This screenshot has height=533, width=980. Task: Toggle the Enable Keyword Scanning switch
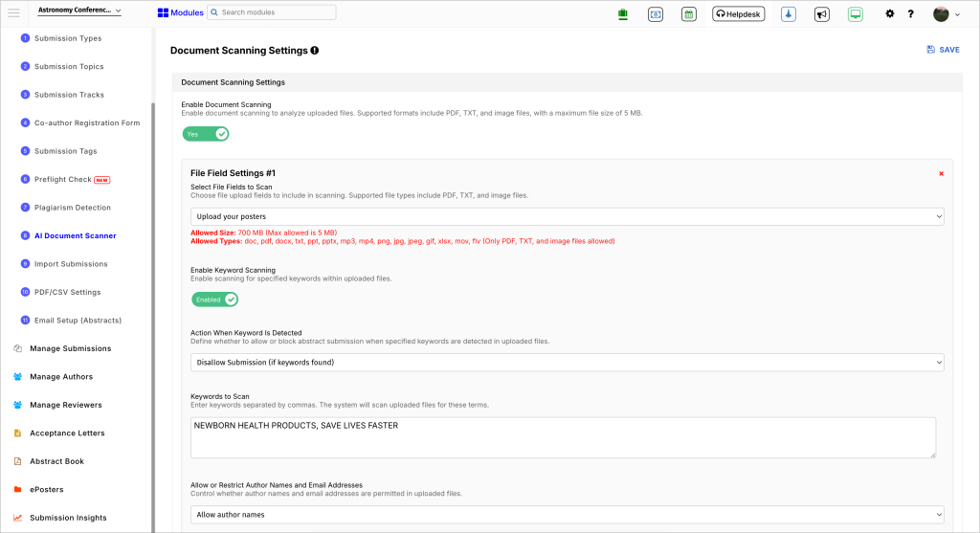point(214,300)
